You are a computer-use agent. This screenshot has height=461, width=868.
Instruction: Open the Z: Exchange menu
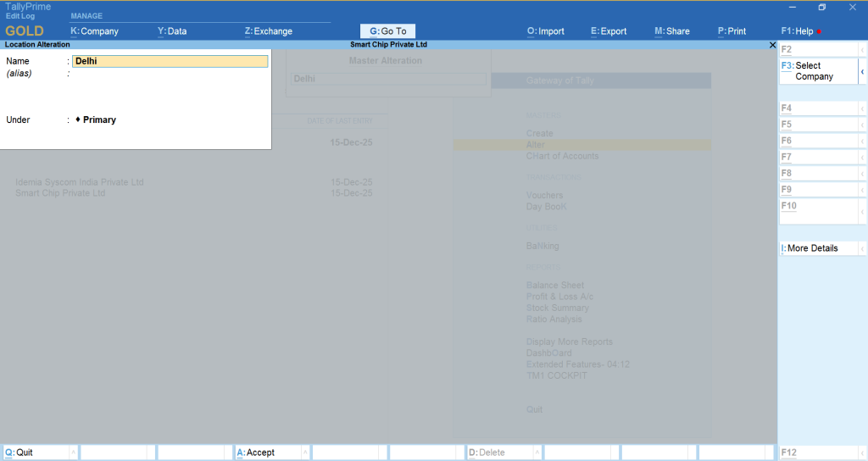268,31
